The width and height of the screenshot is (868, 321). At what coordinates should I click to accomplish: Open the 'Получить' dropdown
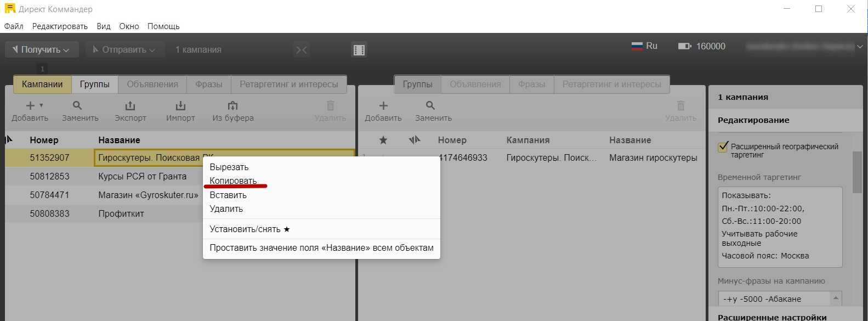pyautogui.click(x=42, y=50)
